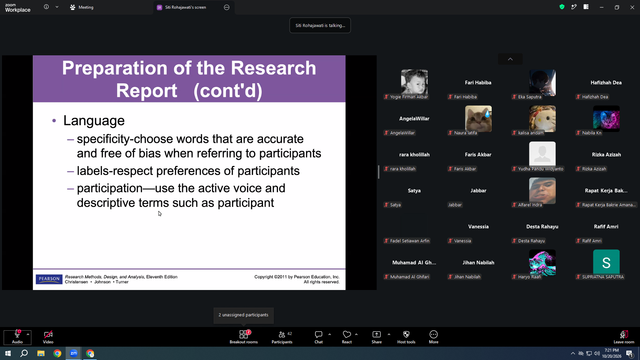The height and width of the screenshot is (360, 640).
Task: Click the '2 unassigned participants' tooltip
Action: pos(244,315)
